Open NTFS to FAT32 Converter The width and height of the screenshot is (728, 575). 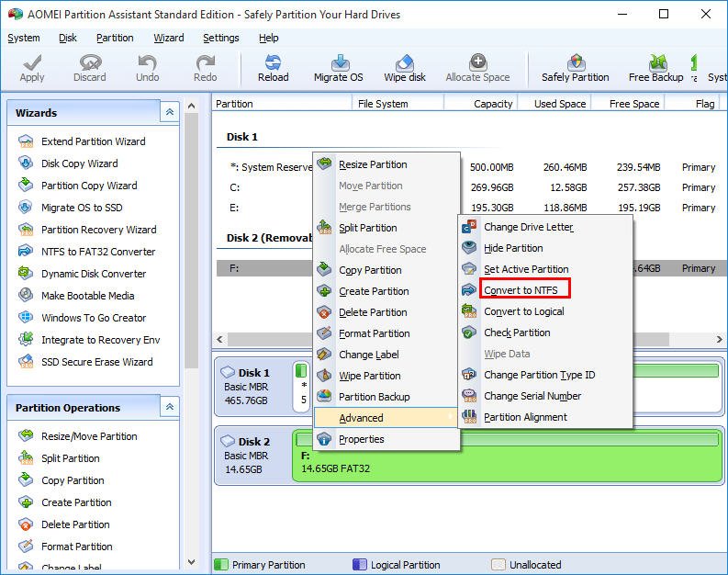point(98,252)
